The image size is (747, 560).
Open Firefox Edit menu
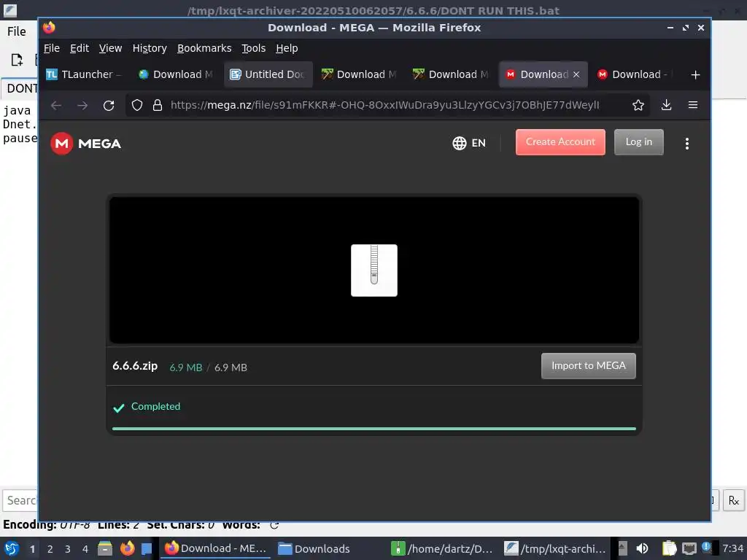click(80, 48)
